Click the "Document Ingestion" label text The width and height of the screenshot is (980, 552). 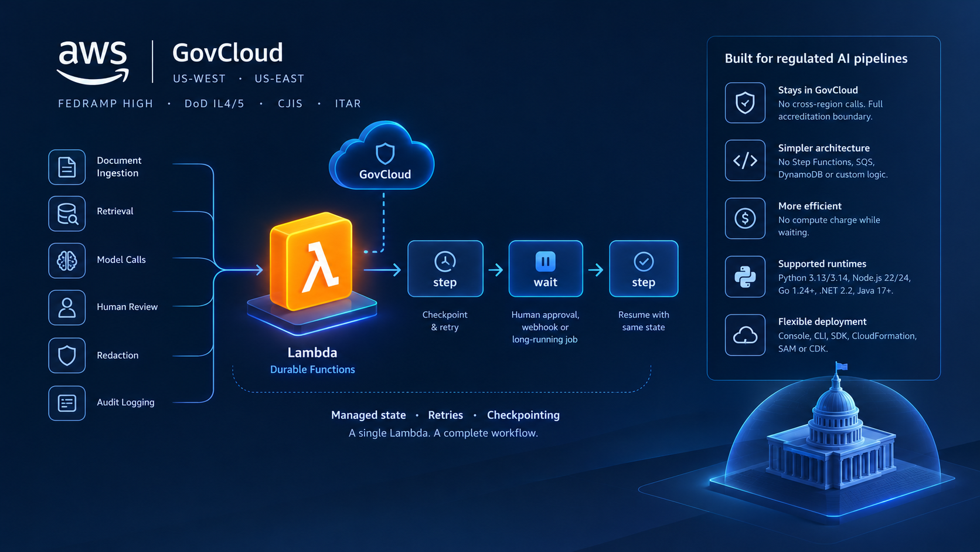pyautogui.click(x=119, y=167)
